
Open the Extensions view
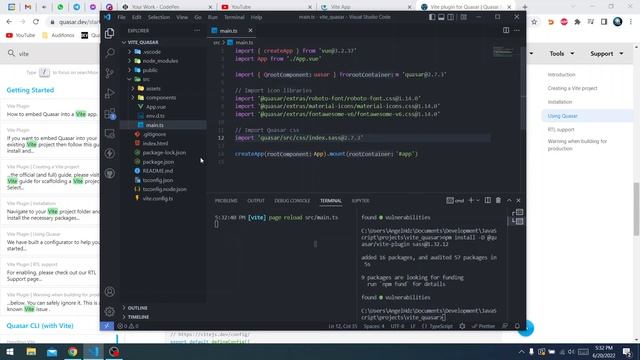pyautogui.click(x=109, y=113)
